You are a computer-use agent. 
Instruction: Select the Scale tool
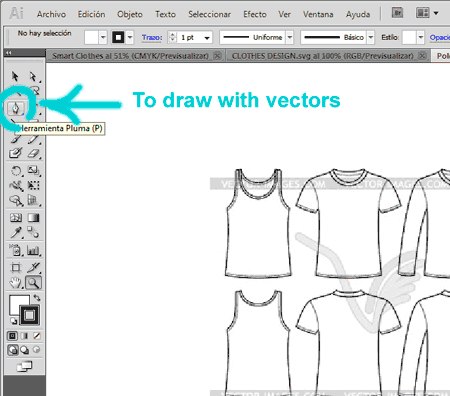[33, 171]
